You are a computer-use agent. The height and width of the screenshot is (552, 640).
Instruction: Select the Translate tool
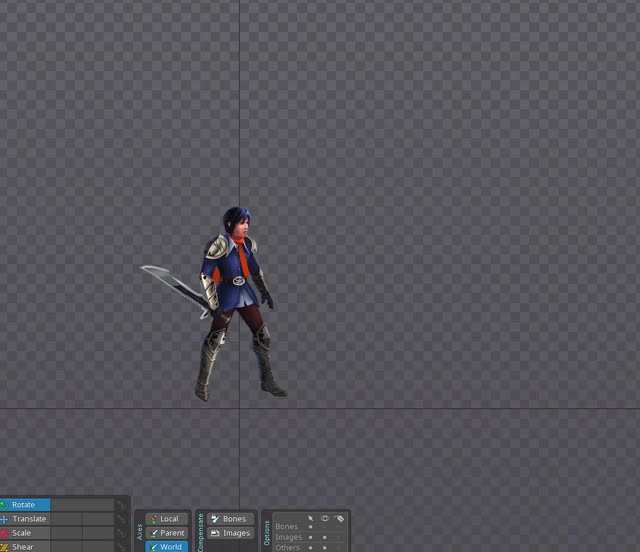[24, 519]
